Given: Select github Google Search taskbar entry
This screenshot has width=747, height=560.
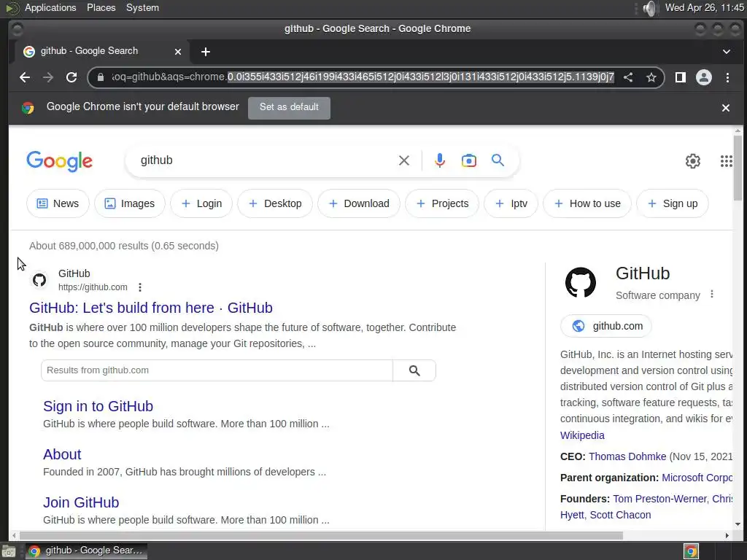Looking at the screenshot, I should [86, 551].
